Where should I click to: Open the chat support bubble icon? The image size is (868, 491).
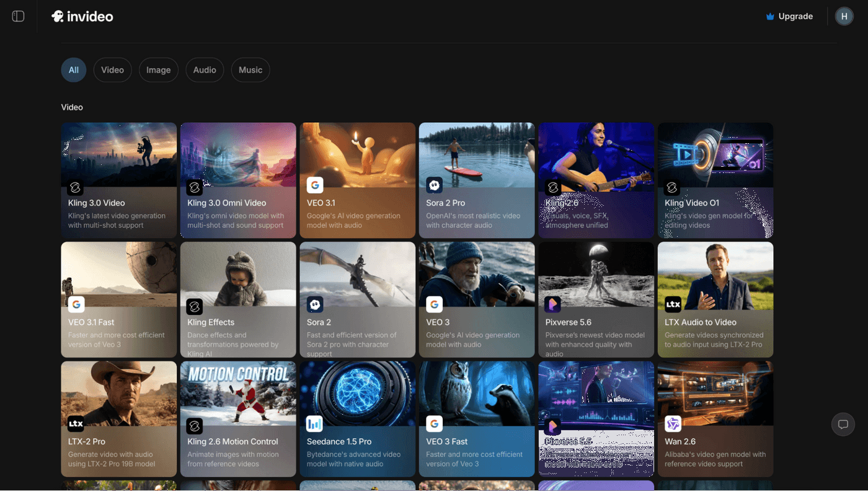843,424
